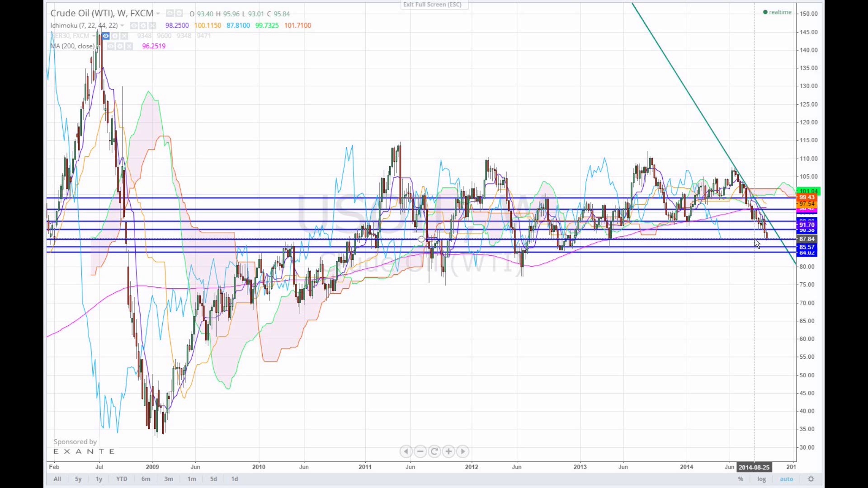Select the YTD time range
The height and width of the screenshot is (488, 868).
point(122,479)
